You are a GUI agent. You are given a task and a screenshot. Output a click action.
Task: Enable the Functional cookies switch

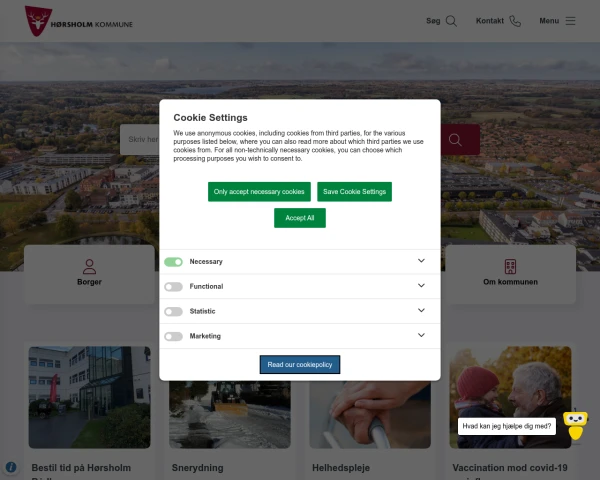(x=173, y=287)
